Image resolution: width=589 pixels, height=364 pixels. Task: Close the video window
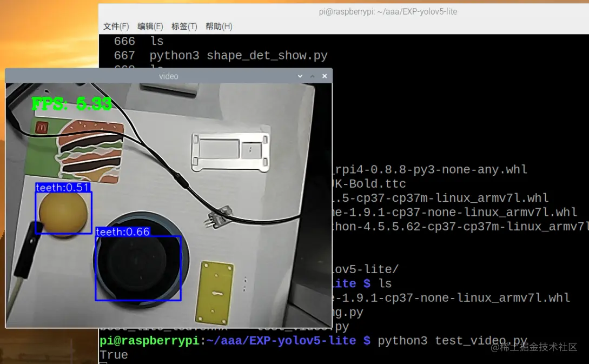325,76
